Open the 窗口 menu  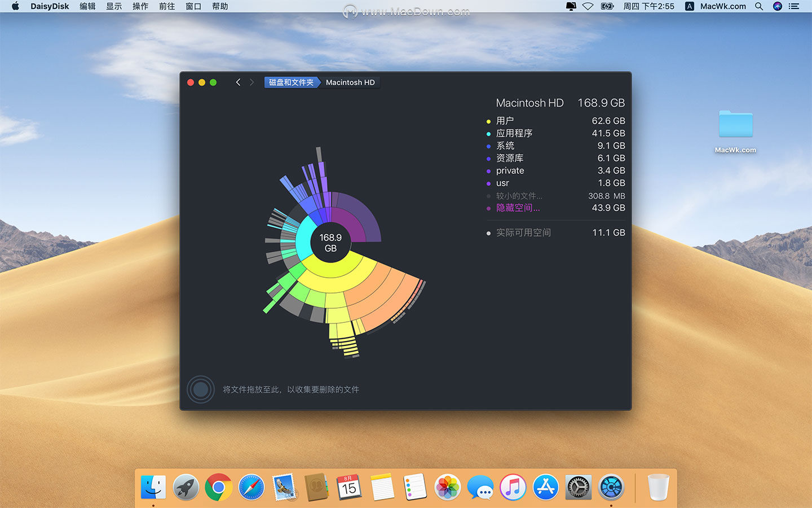tap(193, 6)
